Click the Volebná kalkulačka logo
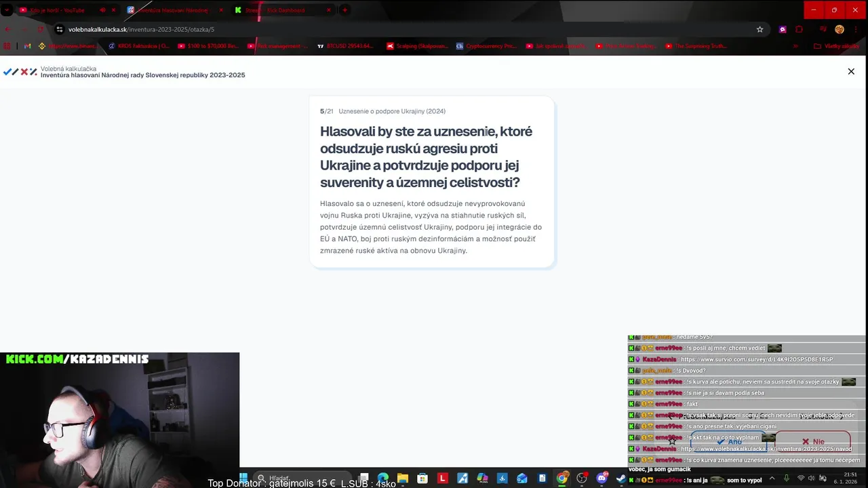Viewport: 868px width, 488px height. tap(20, 71)
